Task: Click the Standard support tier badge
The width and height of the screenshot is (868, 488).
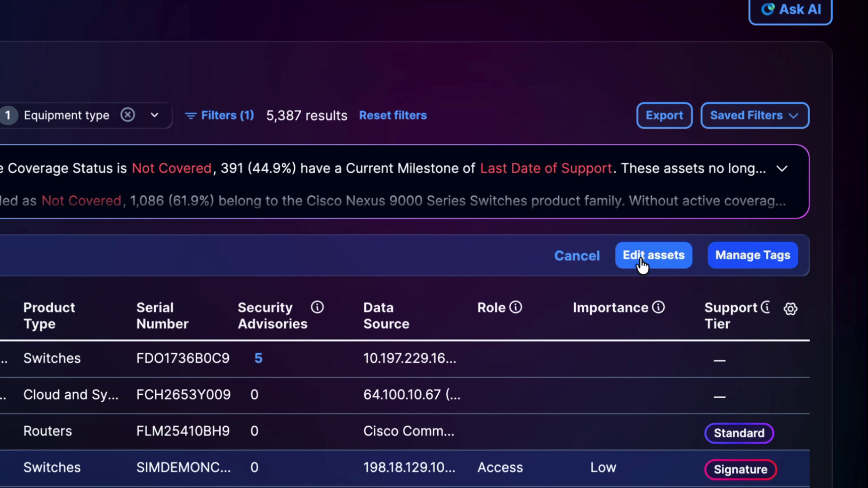Action: click(x=739, y=433)
